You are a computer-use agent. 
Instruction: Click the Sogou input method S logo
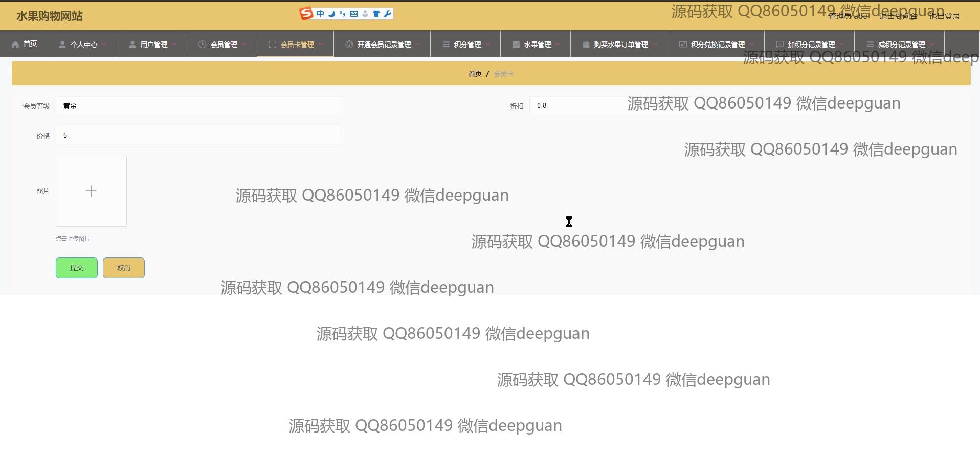(306, 14)
